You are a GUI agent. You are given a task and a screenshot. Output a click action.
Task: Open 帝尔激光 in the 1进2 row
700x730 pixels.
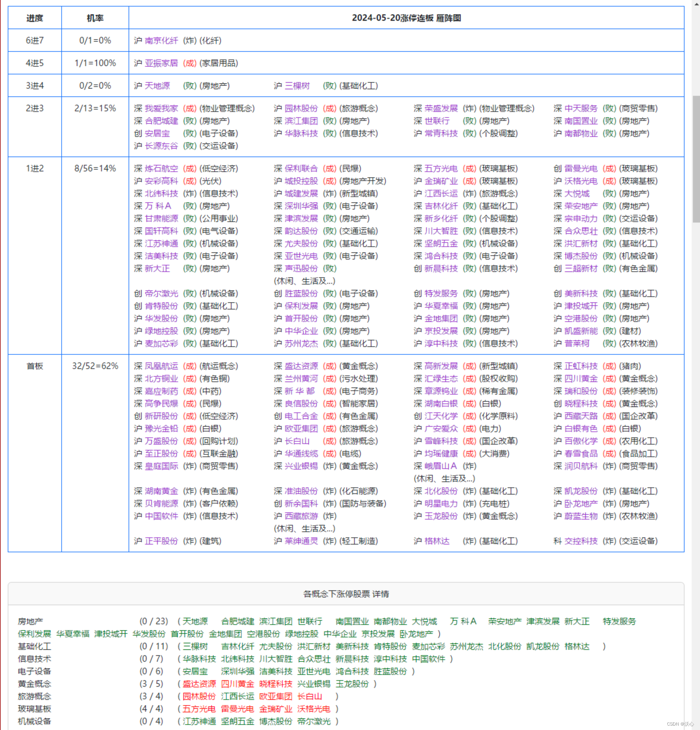tap(161, 294)
